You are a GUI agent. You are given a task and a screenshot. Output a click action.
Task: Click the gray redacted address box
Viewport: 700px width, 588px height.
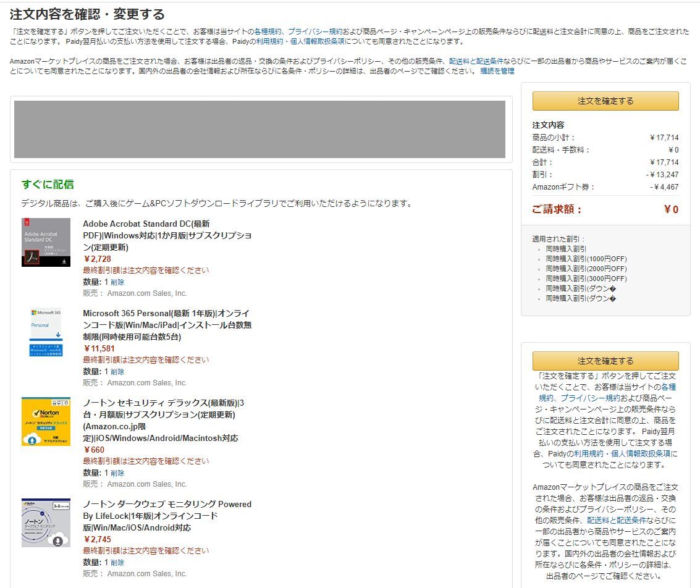(x=260, y=129)
